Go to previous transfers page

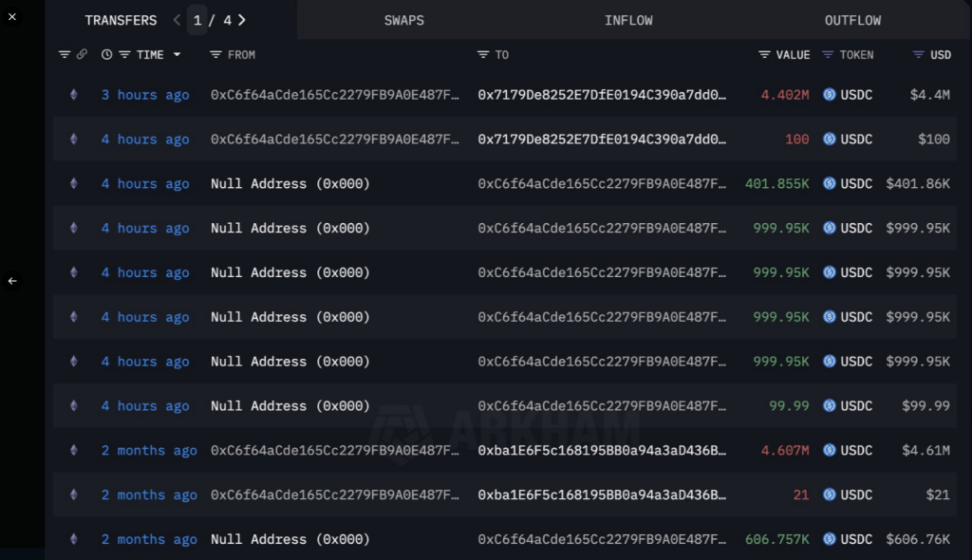(177, 20)
